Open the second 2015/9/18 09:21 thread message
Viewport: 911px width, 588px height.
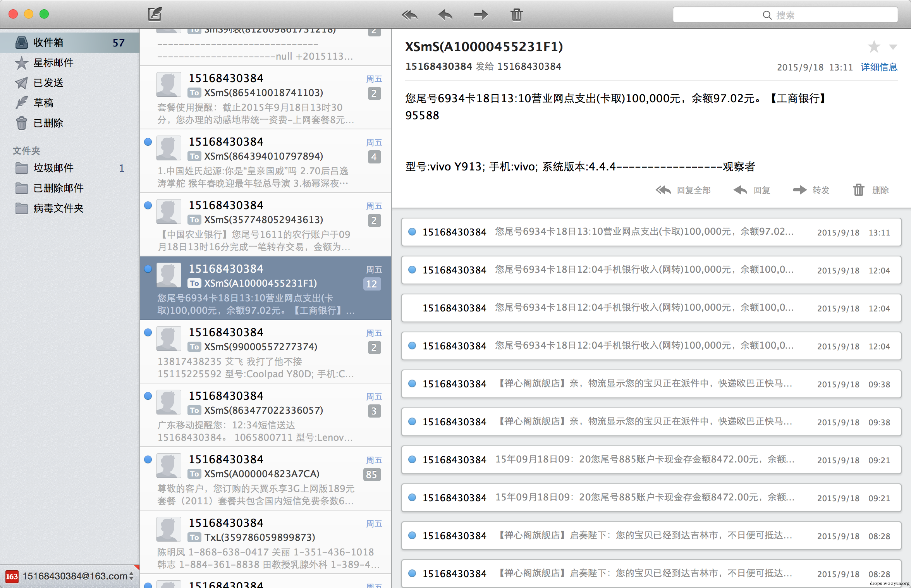pos(651,498)
